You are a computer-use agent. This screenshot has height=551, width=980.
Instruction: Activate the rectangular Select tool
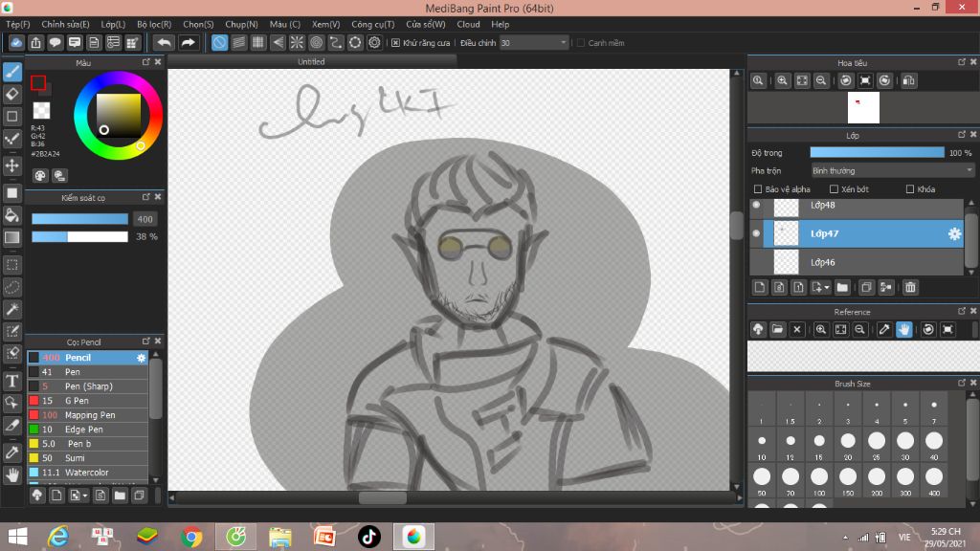(x=12, y=265)
